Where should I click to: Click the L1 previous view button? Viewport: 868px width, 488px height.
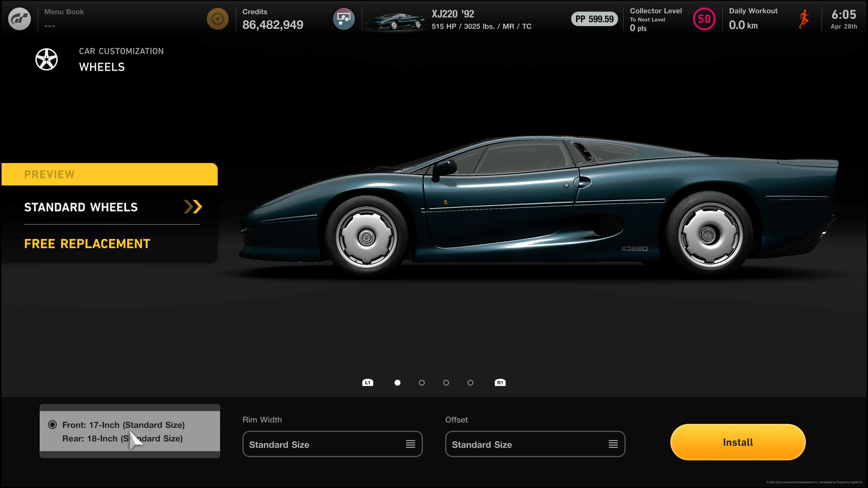point(368,382)
